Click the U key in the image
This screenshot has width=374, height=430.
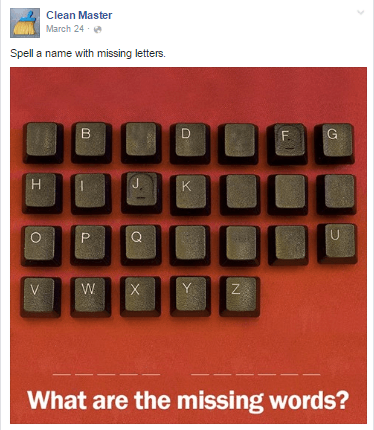pos(337,243)
